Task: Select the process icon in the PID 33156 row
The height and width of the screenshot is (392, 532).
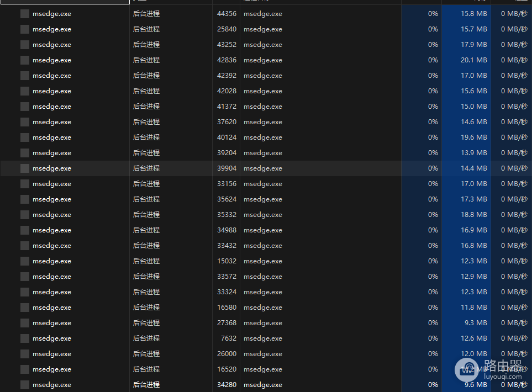Action: [x=25, y=184]
